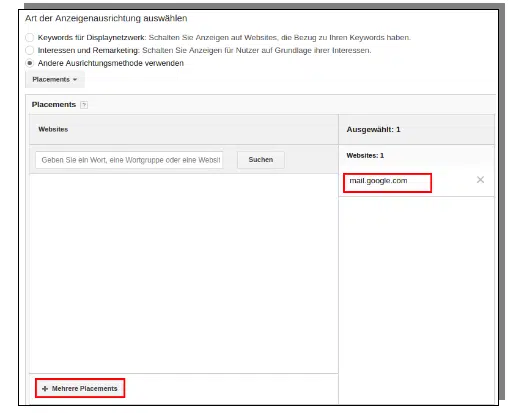Select Interessen und Remarketing radio button
Screen dimensions: 523x413
(30, 50)
